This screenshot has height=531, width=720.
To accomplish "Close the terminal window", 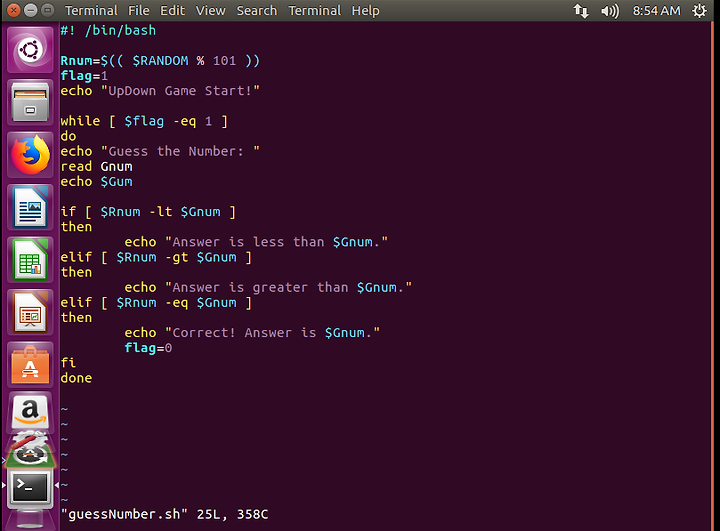I will [x=14, y=10].
